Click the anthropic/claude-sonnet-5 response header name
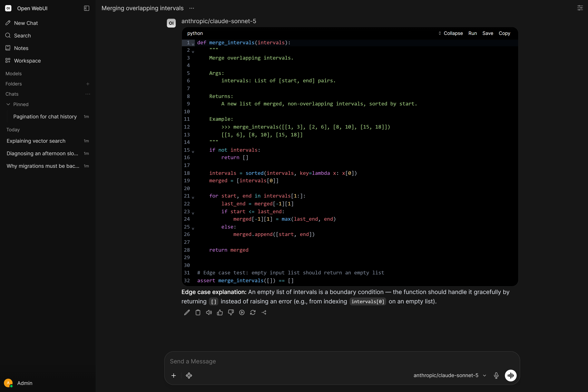The width and height of the screenshot is (588, 392). [219, 21]
